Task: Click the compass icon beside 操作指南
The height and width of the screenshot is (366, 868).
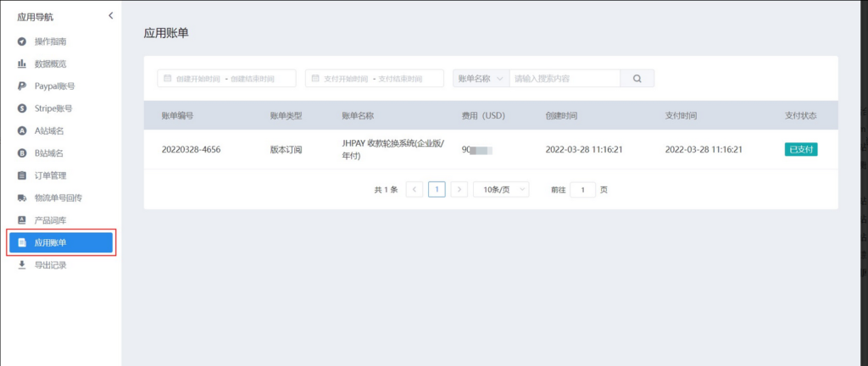Action: coord(22,42)
